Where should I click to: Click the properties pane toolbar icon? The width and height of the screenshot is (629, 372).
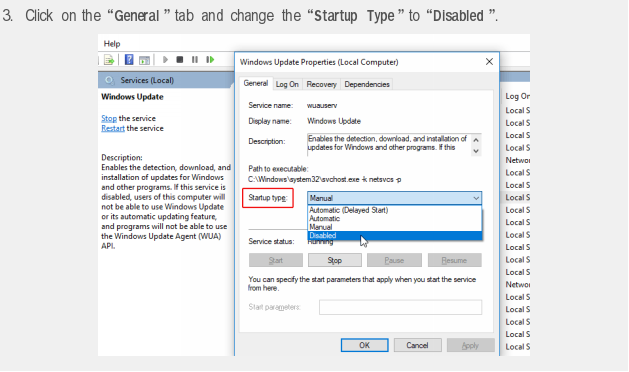click(x=144, y=60)
